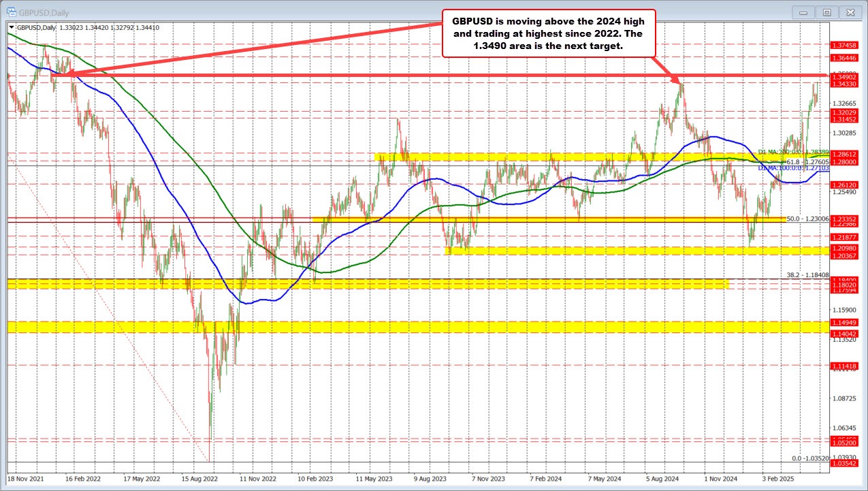Select the 1.14949 price level label
The width and height of the screenshot is (868, 491).
click(843, 322)
